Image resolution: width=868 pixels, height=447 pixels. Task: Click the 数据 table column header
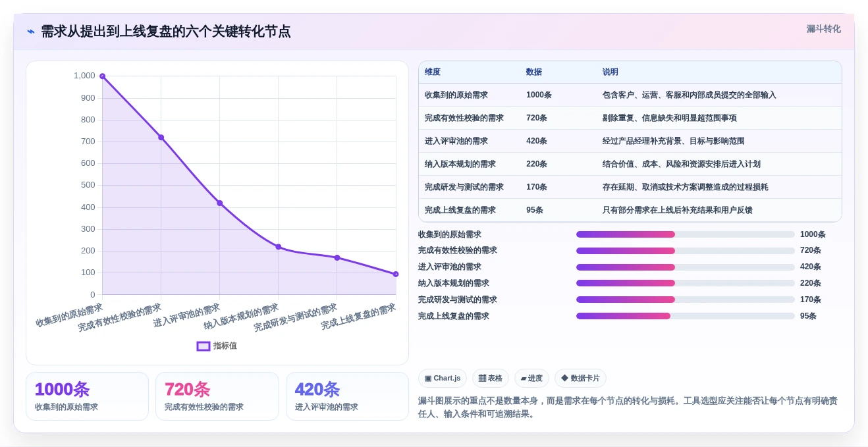coord(534,72)
